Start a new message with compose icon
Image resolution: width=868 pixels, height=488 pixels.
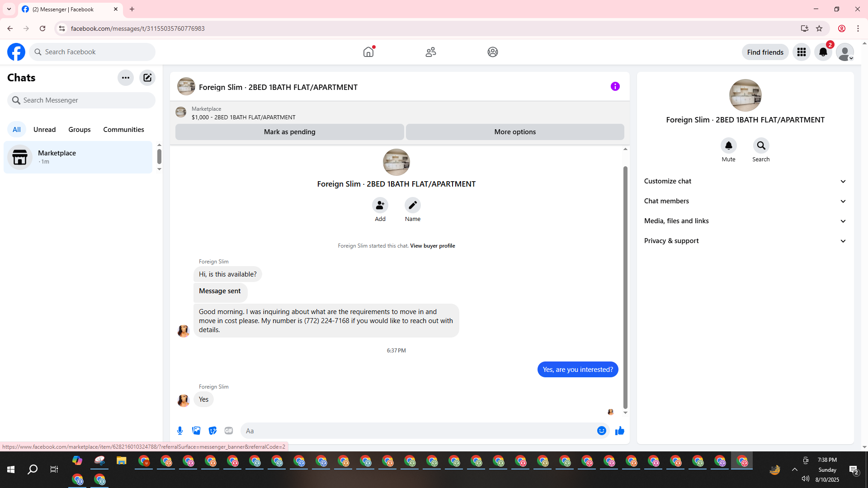tap(147, 78)
